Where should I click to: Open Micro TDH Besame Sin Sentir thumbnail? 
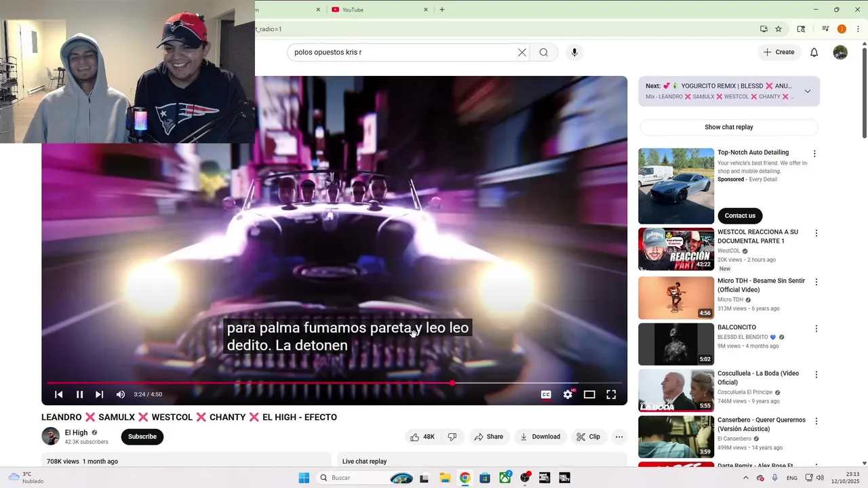coord(676,298)
